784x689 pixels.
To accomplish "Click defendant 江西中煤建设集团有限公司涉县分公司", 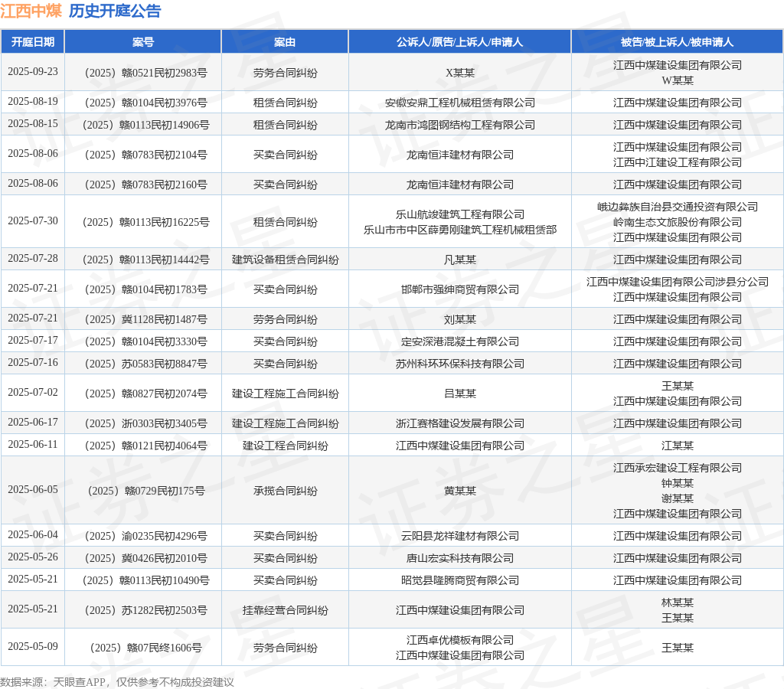I will (x=678, y=282).
